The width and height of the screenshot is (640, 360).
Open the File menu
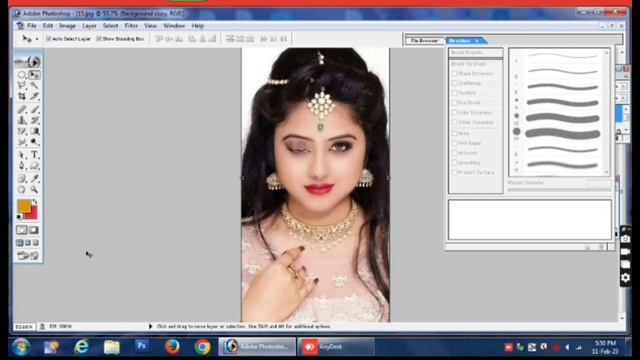[x=31, y=26]
